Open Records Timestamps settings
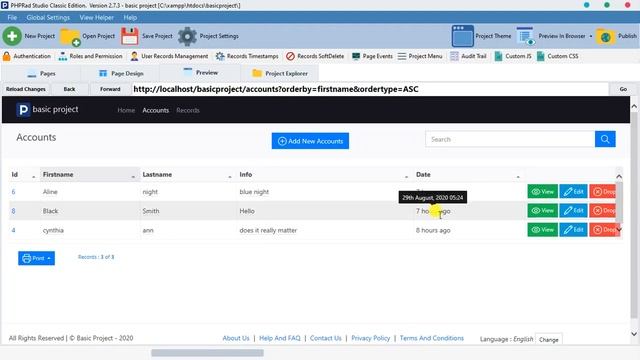 pyautogui.click(x=247, y=56)
